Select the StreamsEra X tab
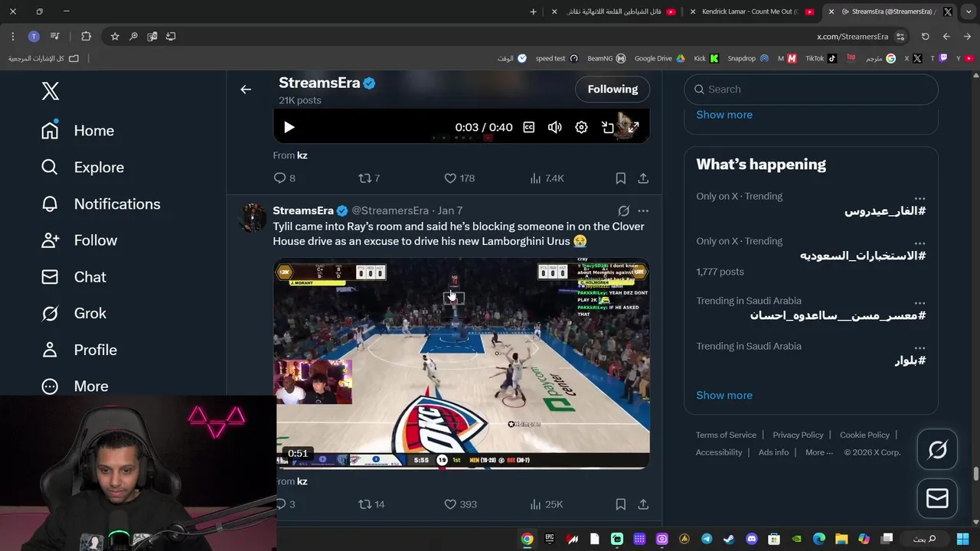This screenshot has height=551, width=980. click(x=890, y=11)
